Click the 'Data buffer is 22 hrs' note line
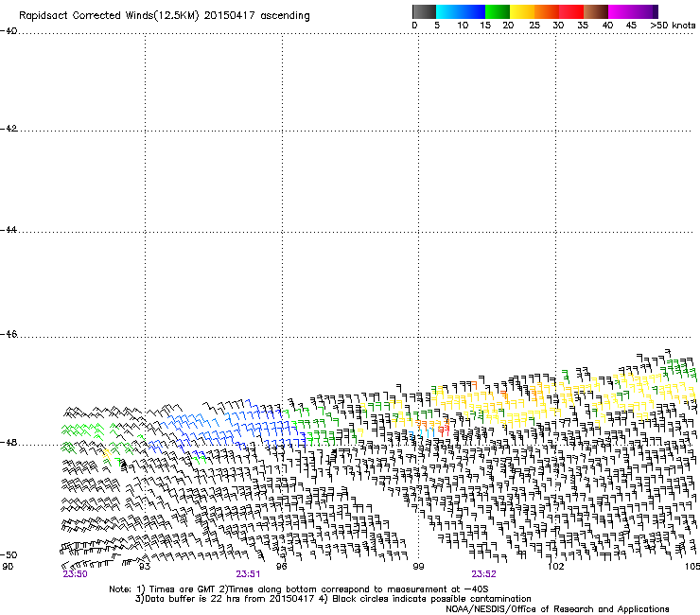 tap(333, 599)
